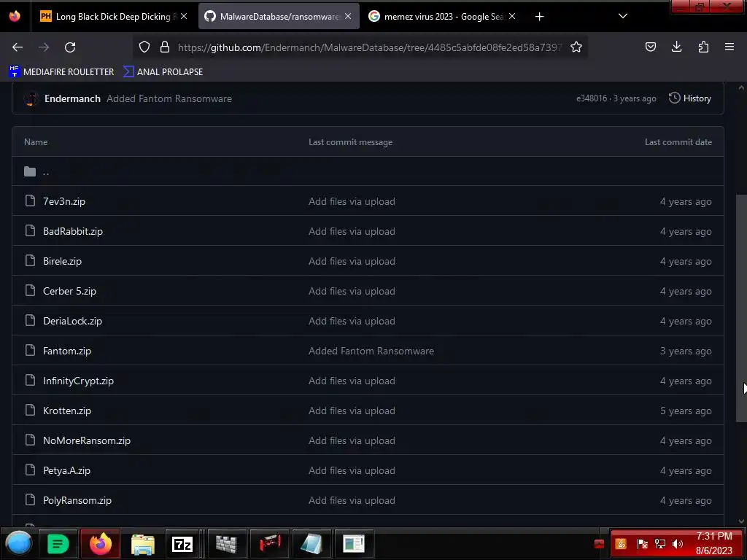Image resolution: width=747 pixels, height=560 pixels.
Task: Click the Firefox View icon in the tab bar
Action: coord(15,16)
